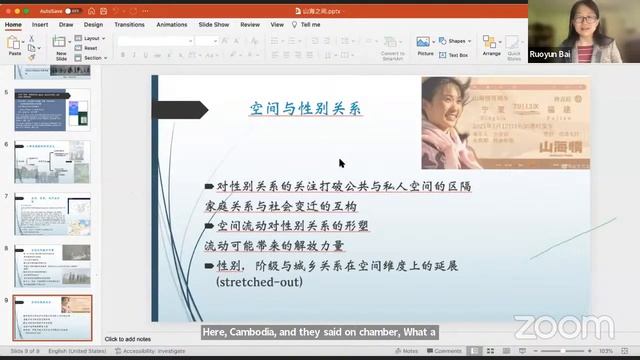640x360 pixels.
Task: Click the slide title 空间与性别关系
Action: click(305, 109)
